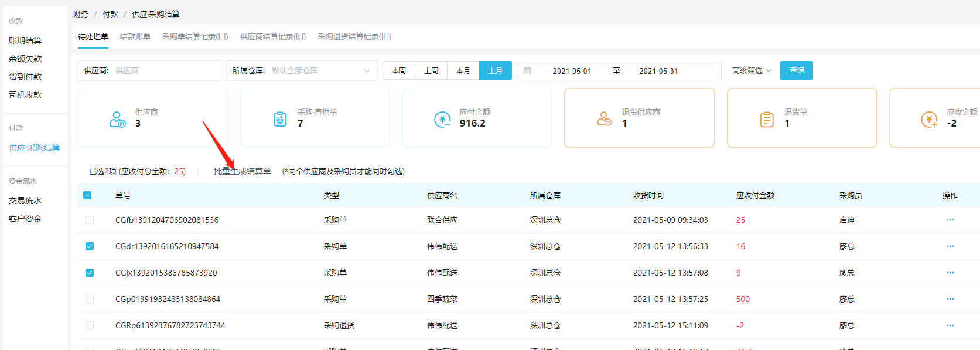Click the 单号 column header
980x350 pixels.
click(123, 195)
